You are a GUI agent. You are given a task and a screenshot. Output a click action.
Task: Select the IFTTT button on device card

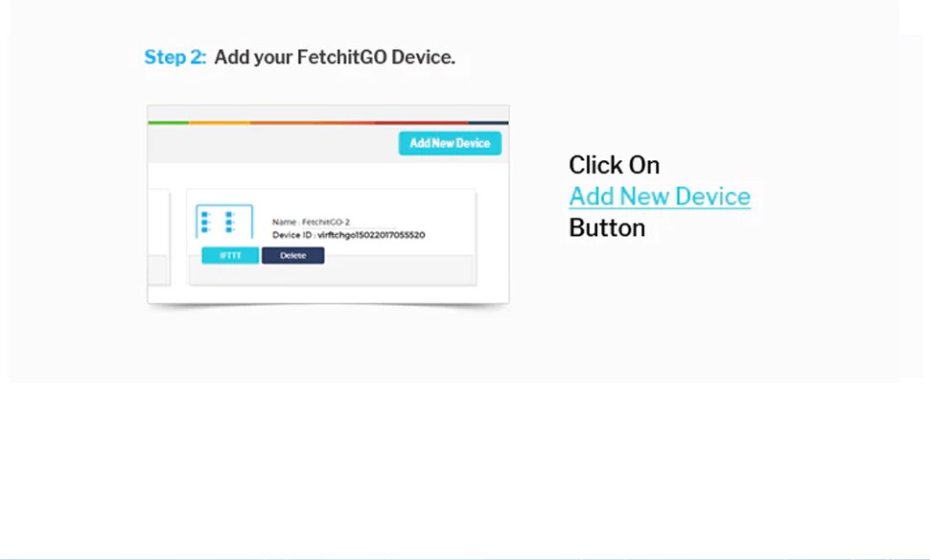[230, 255]
